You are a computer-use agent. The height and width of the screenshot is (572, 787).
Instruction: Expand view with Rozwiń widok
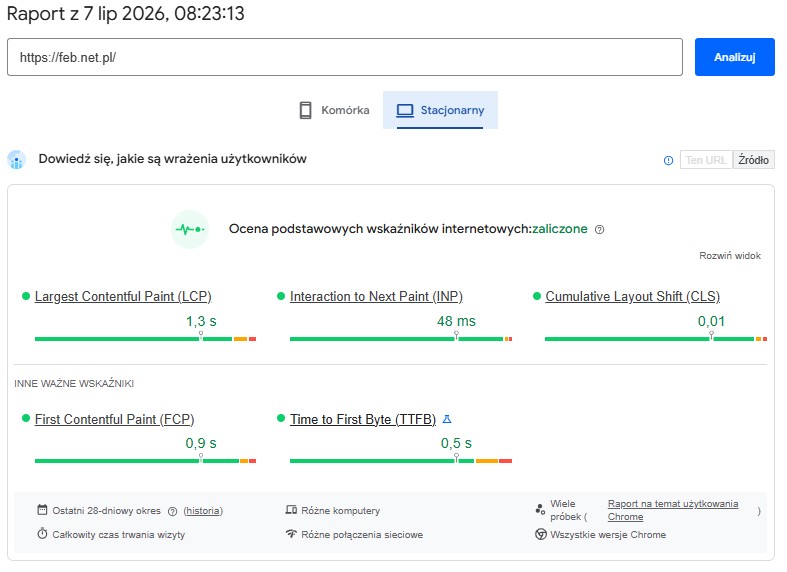[730, 255]
